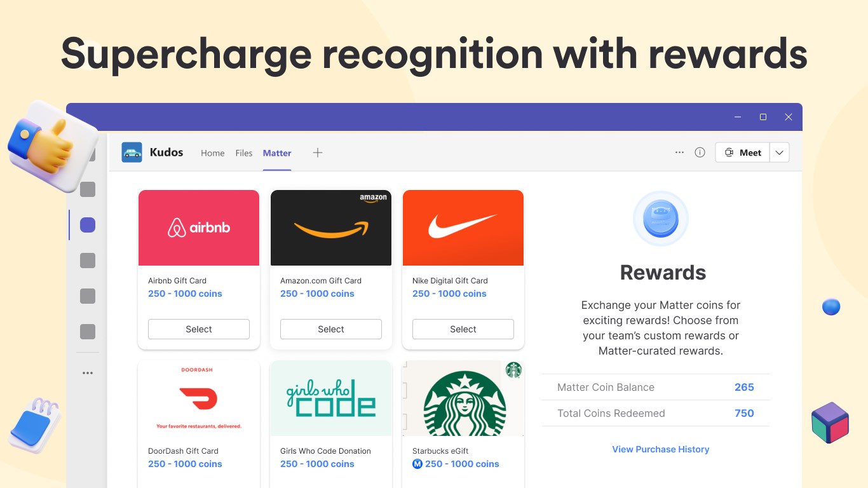Select the Amazon.com Gift Card
The width and height of the screenshot is (868, 488).
coord(331,329)
